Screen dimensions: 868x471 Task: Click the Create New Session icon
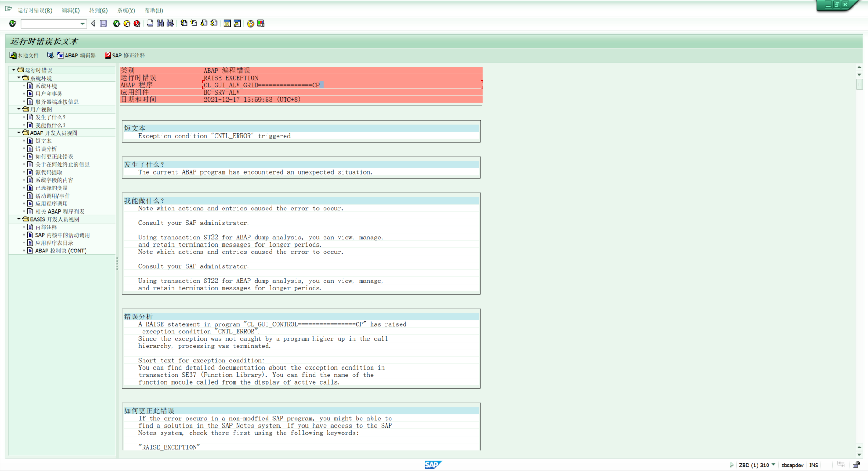coord(227,24)
